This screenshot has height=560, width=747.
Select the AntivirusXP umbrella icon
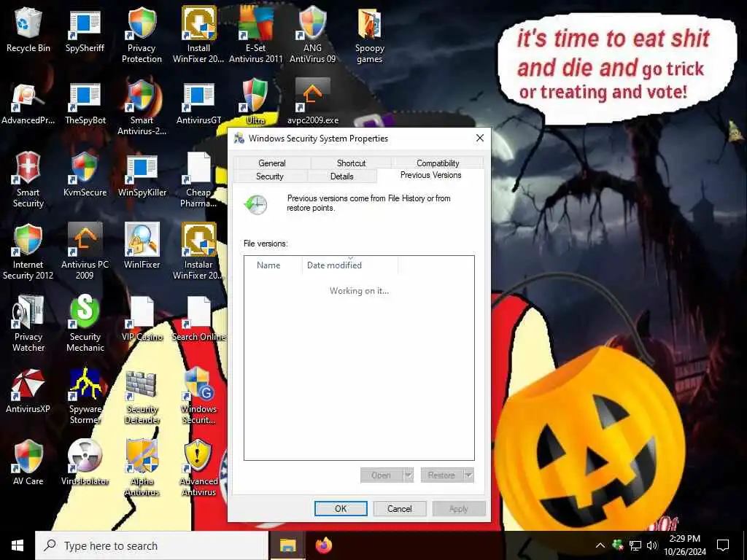28,392
